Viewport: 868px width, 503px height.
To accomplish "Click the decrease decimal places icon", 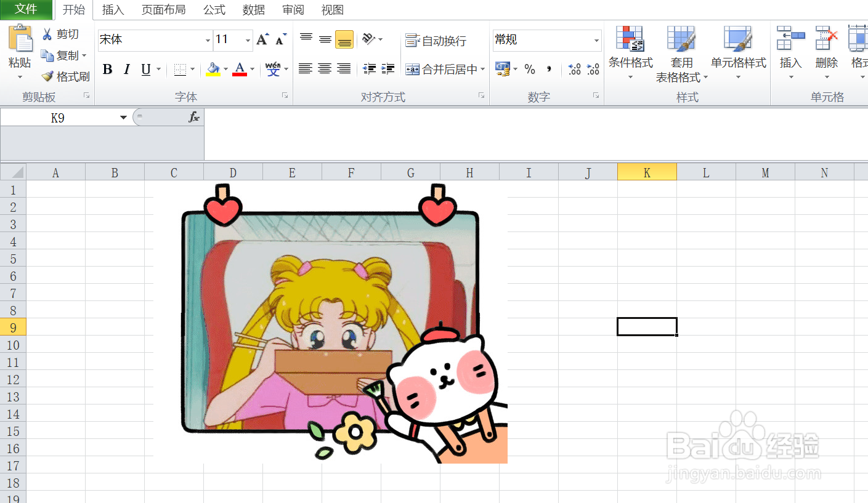I will point(593,69).
